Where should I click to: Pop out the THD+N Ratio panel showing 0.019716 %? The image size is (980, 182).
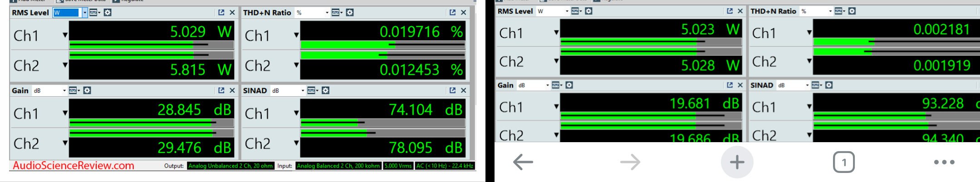tap(452, 13)
